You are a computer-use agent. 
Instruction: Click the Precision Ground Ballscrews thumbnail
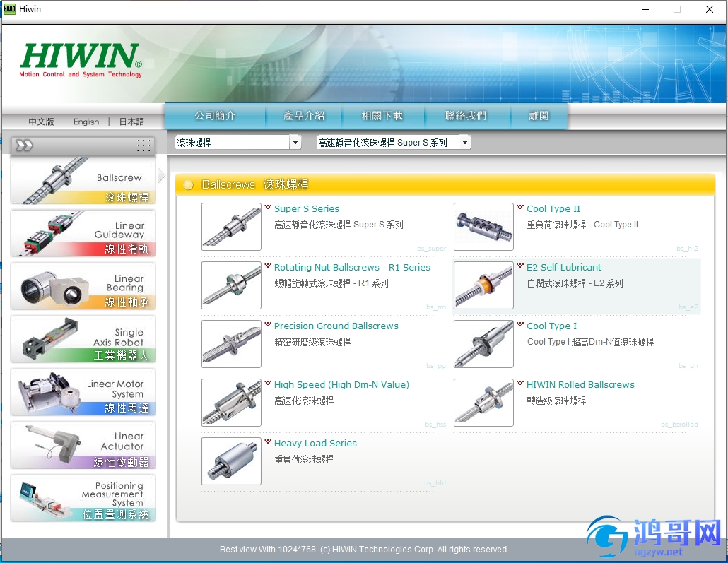click(x=231, y=344)
